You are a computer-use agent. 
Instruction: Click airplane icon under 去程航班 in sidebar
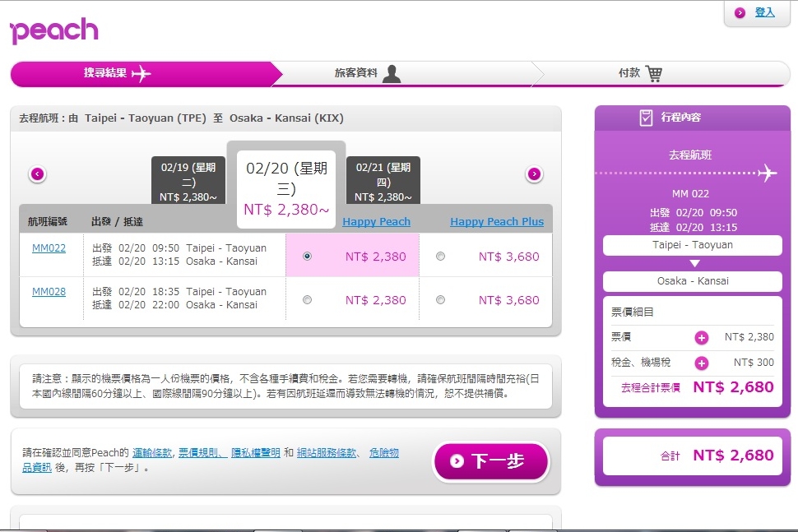point(768,173)
